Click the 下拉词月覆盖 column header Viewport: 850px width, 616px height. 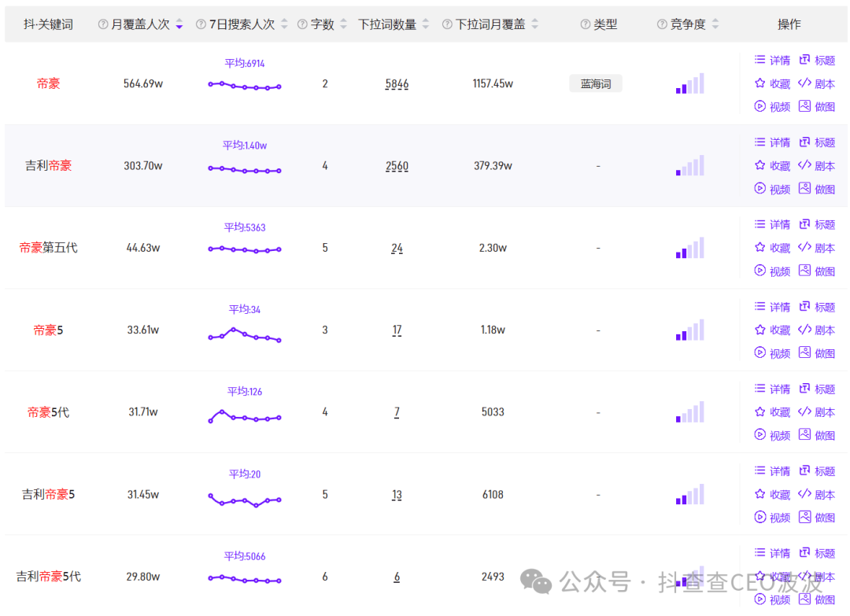pos(490,24)
